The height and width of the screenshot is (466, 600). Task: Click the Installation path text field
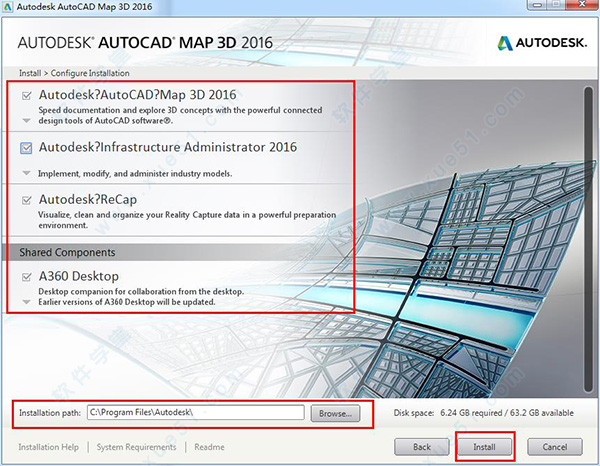click(196, 412)
